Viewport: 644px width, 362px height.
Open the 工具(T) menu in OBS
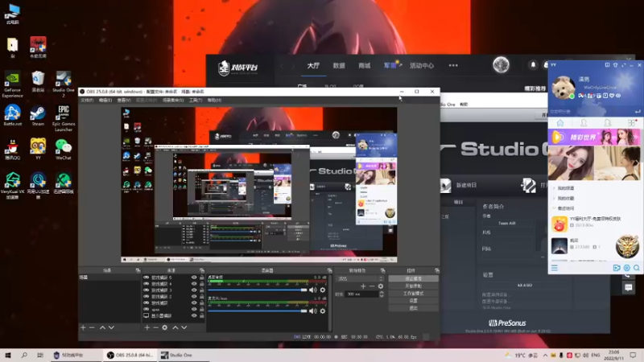(x=196, y=100)
